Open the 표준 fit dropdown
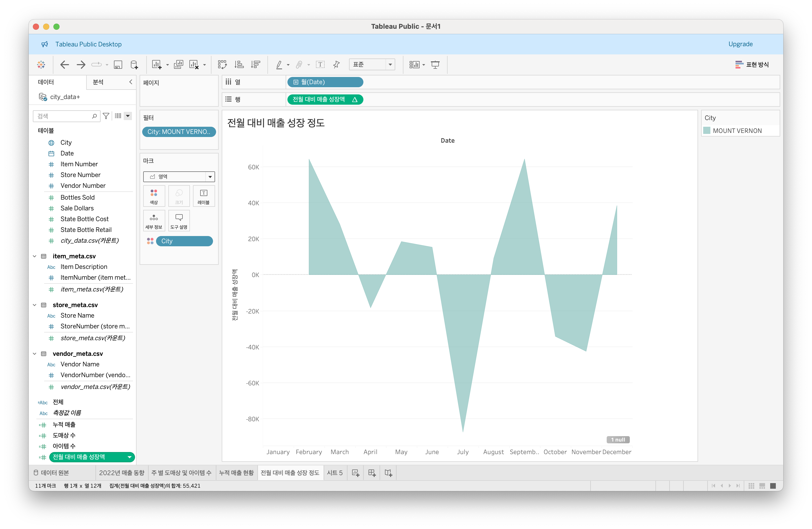The image size is (812, 529). (372, 64)
